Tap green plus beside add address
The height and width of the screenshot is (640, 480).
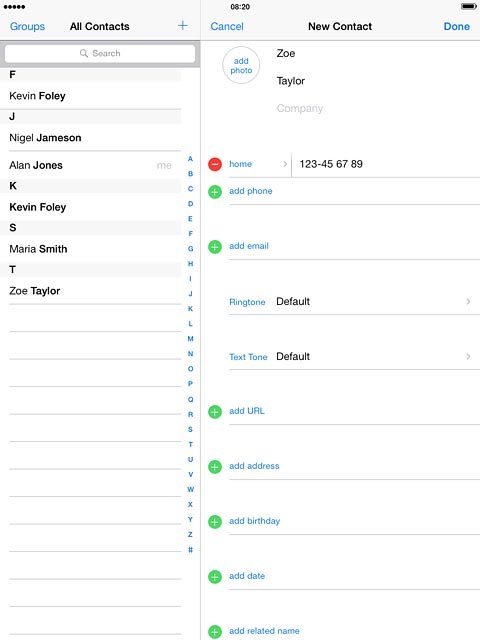(215, 467)
